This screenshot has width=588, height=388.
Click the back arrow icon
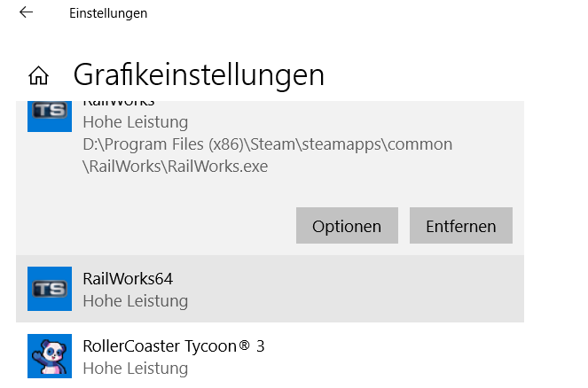pos(27,12)
